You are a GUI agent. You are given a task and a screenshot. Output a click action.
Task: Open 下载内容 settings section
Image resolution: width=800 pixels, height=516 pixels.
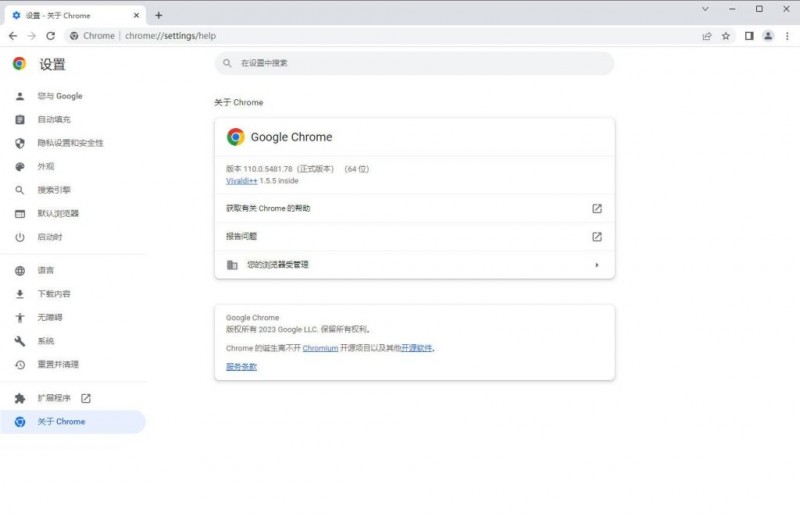(54, 294)
